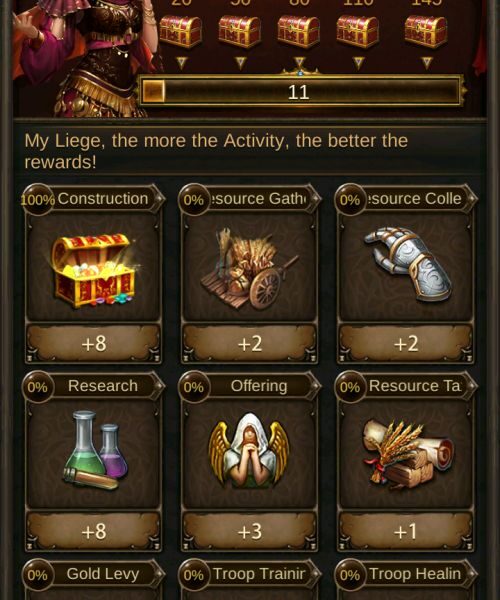The image size is (500, 600).
Task: Open the last reward chest on the right
Action: 426,32
